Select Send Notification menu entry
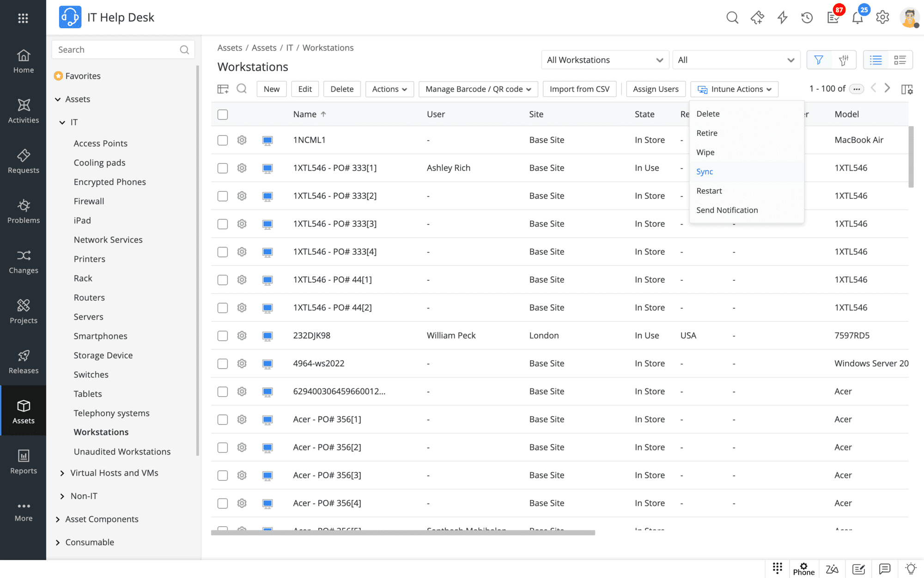 pyautogui.click(x=727, y=210)
